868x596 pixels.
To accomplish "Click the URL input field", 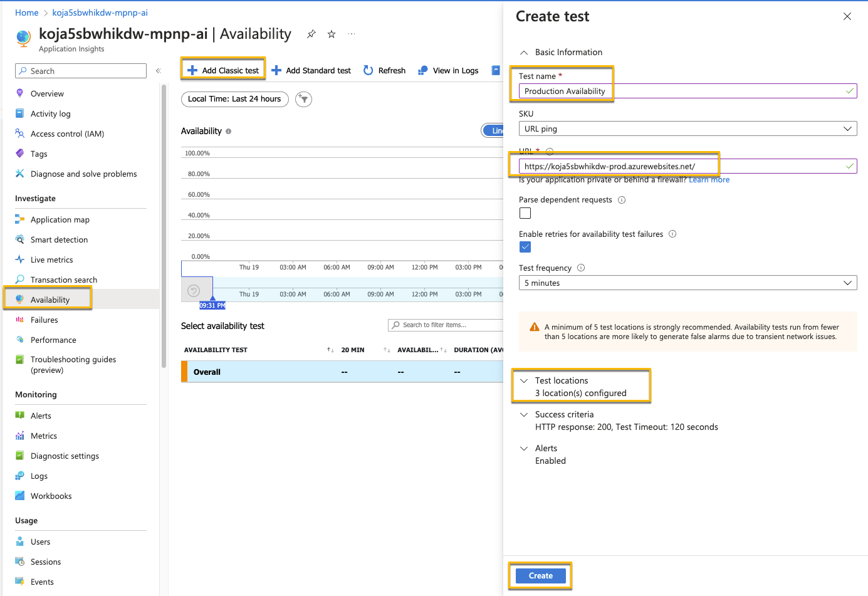I will [x=688, y=166].
